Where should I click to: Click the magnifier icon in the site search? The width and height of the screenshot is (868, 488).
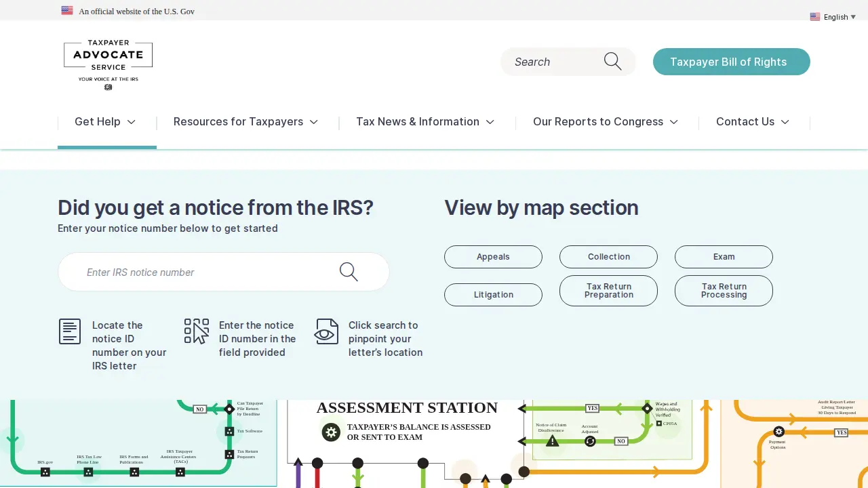pos(612,62)
